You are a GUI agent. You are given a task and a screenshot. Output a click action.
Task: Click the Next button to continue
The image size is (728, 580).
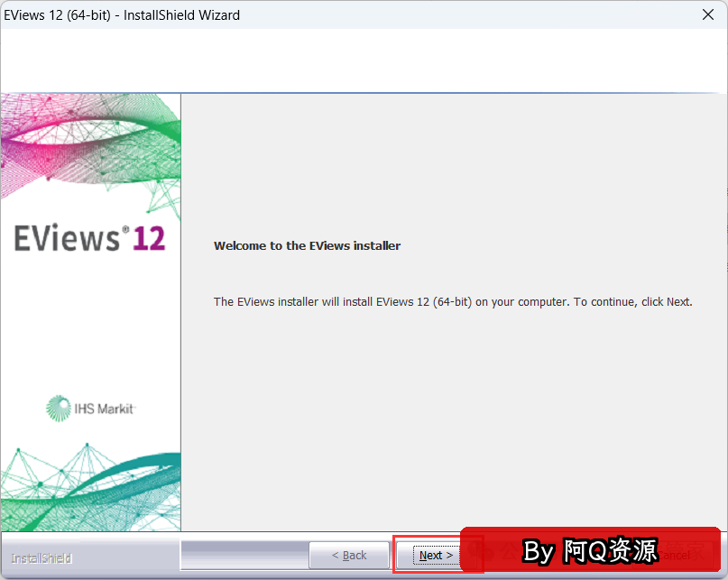(x=436, y=556)
